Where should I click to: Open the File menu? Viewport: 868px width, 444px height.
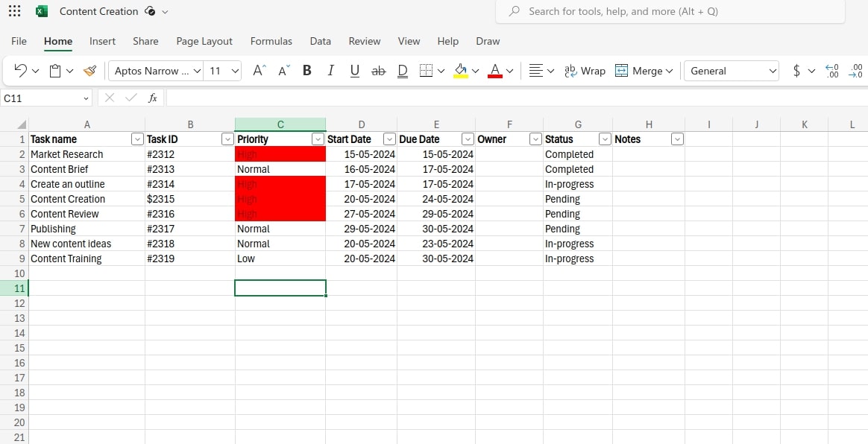click(19, 41)
